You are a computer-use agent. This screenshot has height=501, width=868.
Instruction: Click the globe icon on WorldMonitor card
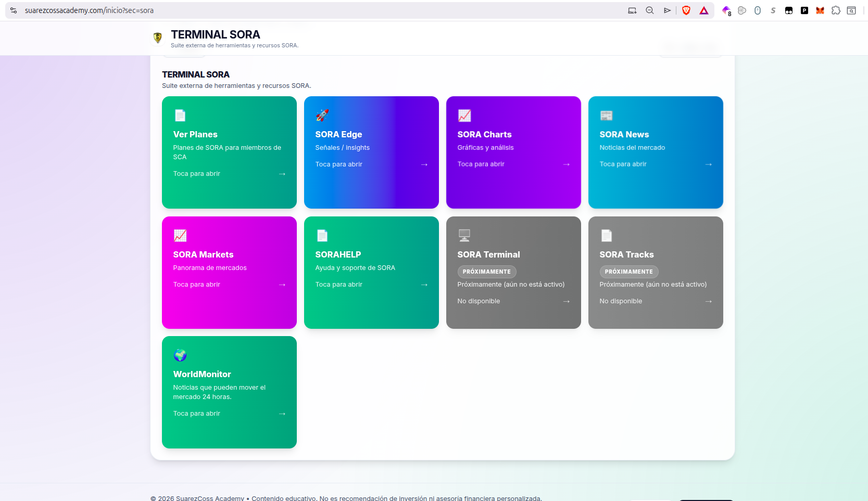180,355
